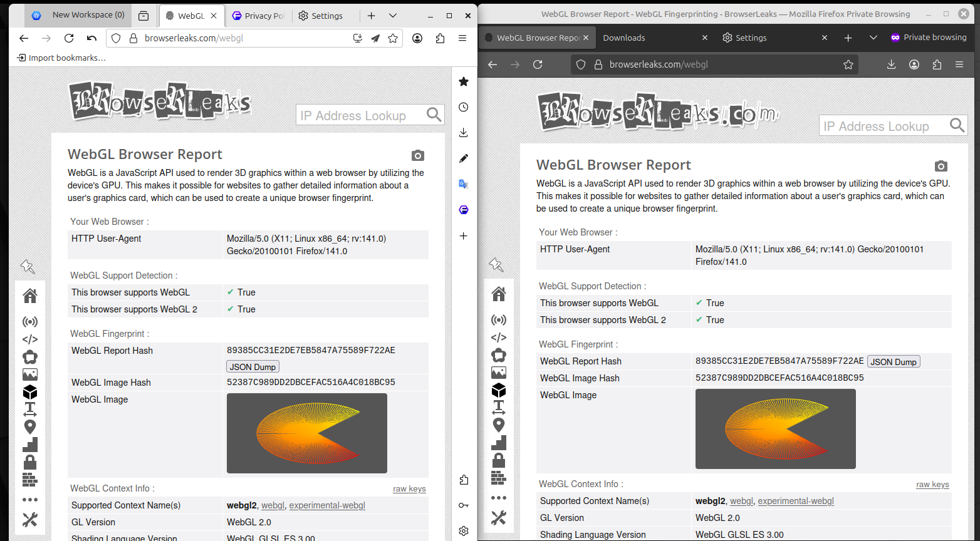This screenshot has width=980, height=541.
Task: Expand list all tabs chevron in left browser
Action: click(x=393, y=16)
